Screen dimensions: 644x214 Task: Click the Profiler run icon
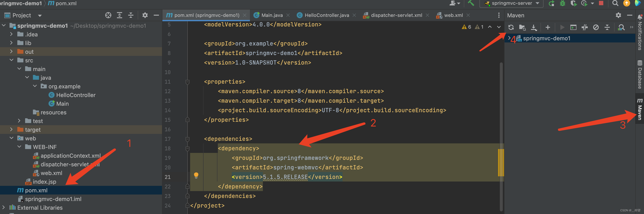click(584, 3)
